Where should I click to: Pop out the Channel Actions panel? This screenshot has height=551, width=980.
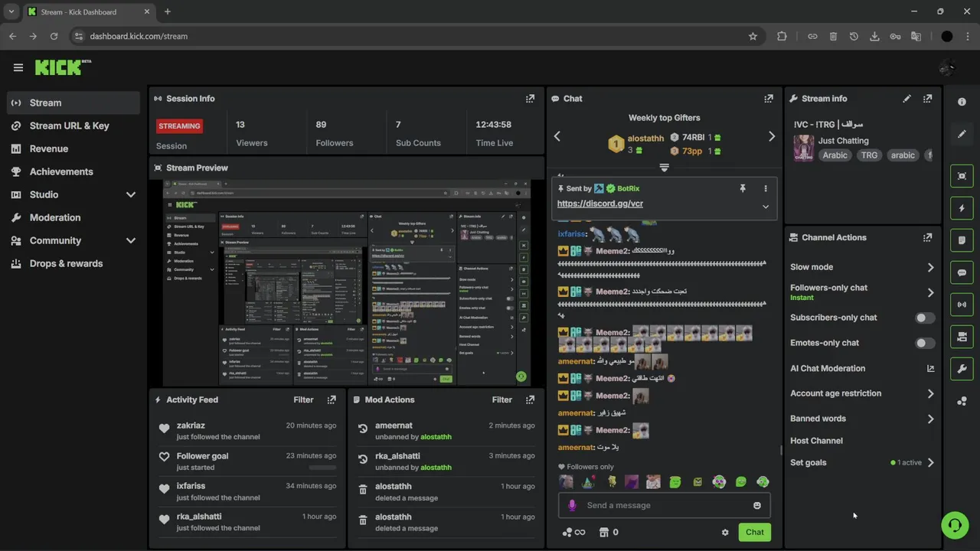[x=927, y=238]
